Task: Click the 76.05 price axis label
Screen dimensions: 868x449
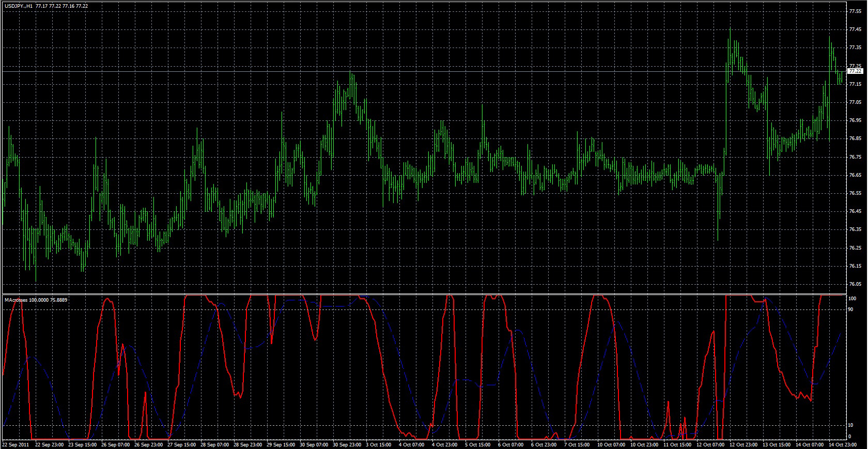Action: click(855, 284)
